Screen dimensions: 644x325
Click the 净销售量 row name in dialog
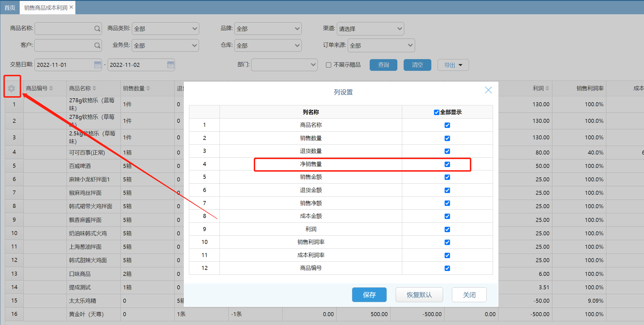pyautogui.click(x=311, y=164)
